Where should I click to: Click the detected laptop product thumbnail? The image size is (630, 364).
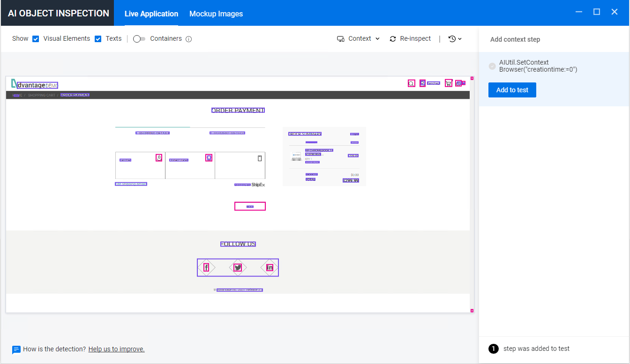coord(296,157)
